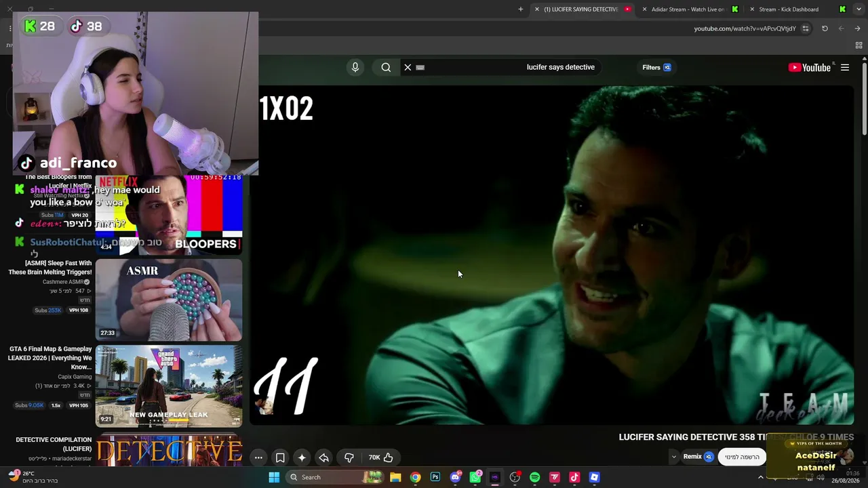This screenshot has height=488, width=868.
Task: Save the video with the bookmark icon
Action: click(x=280, y=457)
